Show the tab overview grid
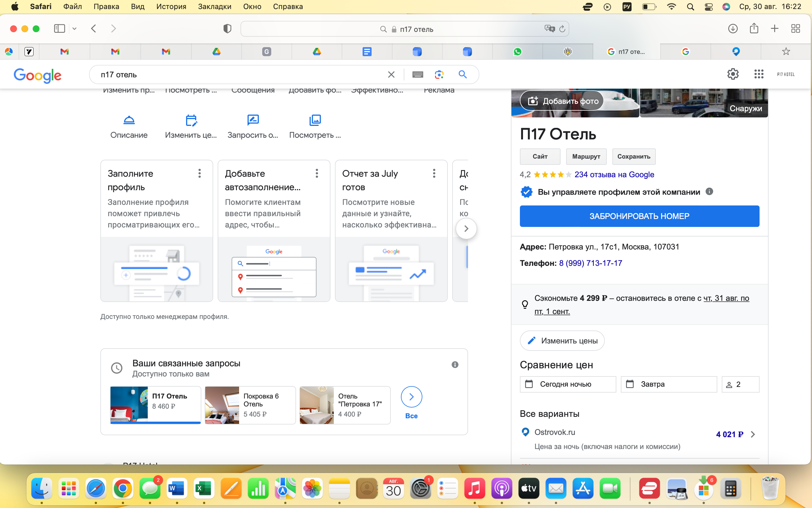Screen dimensions: 812x508 tap(796, 29)
